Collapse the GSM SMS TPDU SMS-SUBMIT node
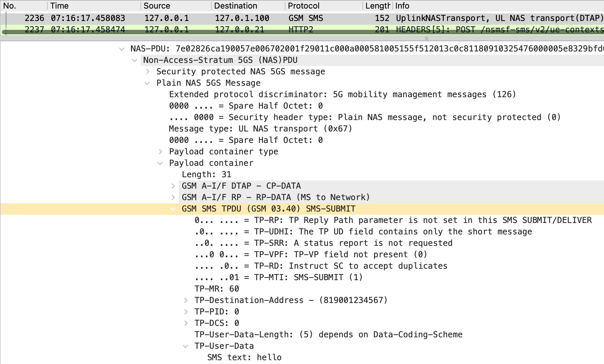Image resolution: width=604 pixels, height=364 pixels. (x=173, y=209)
